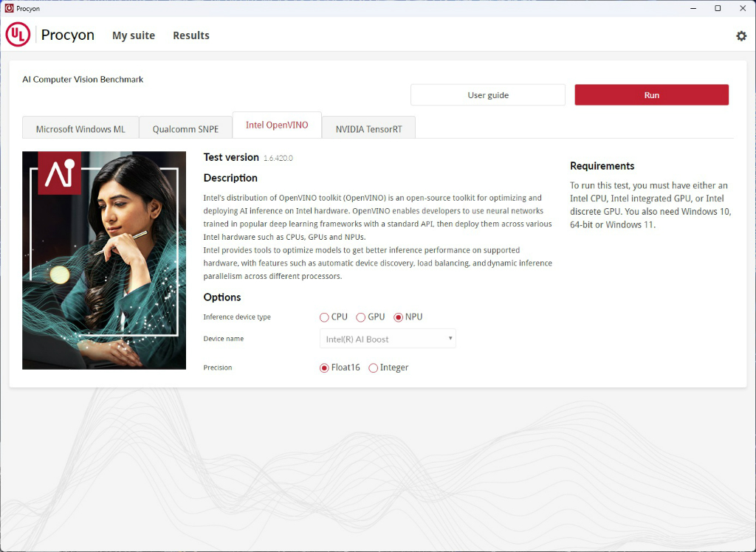Choose Integer precision
756x552 pixels.
373,368
